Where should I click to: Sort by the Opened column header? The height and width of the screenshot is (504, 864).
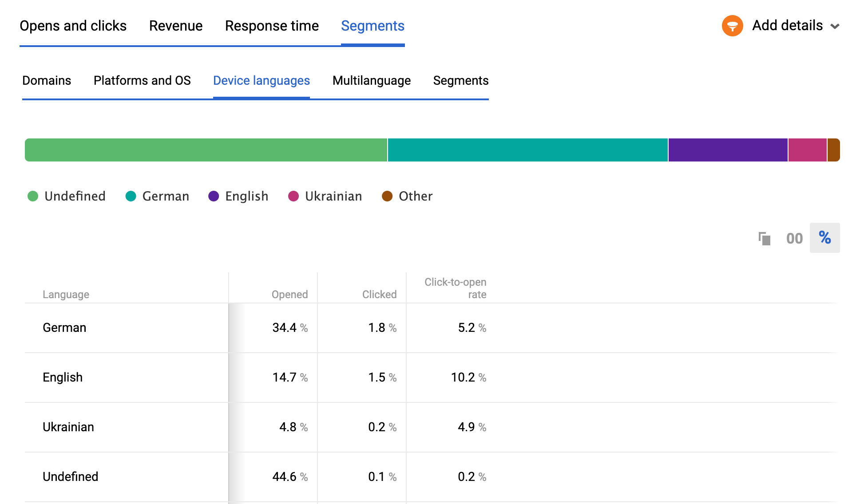tap(289, 294)
